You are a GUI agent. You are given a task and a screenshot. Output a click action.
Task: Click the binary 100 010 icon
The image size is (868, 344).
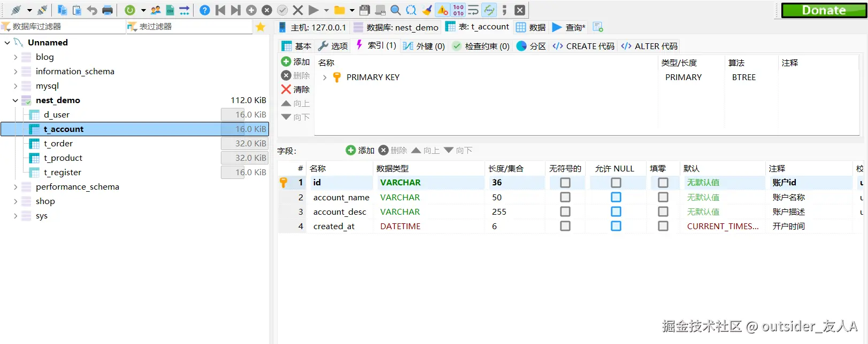458,10
